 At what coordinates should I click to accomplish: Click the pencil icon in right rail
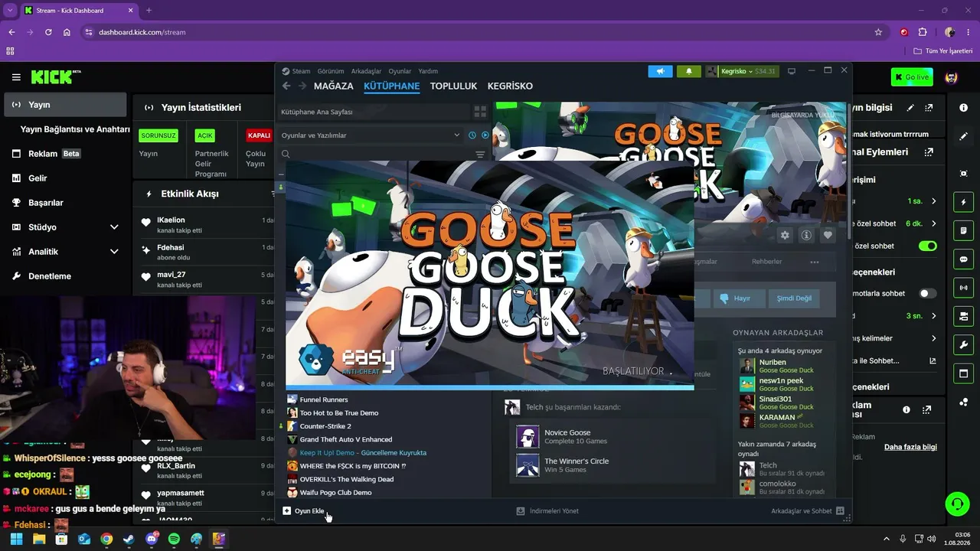pos(963,136)
